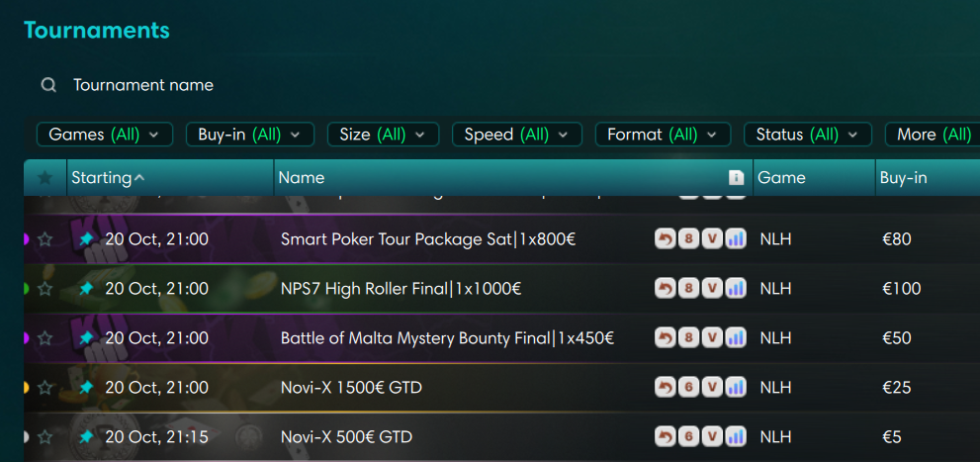The width and height of the screenshot is (980, 462).
Task: Expand the Buy-in filter dropdown
Action: coord(249,135)
